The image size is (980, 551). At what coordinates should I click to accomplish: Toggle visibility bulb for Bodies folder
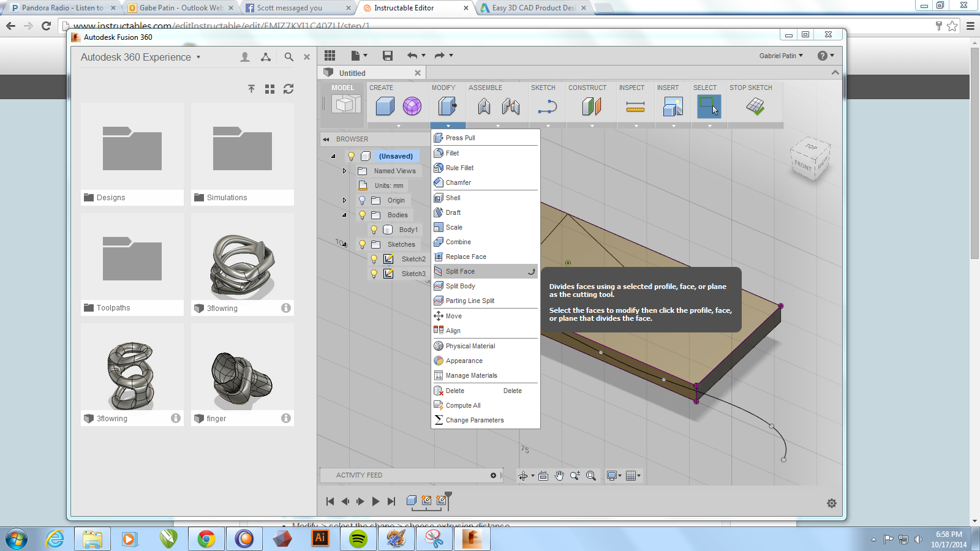pyautogui.click(x=362, y=215)
